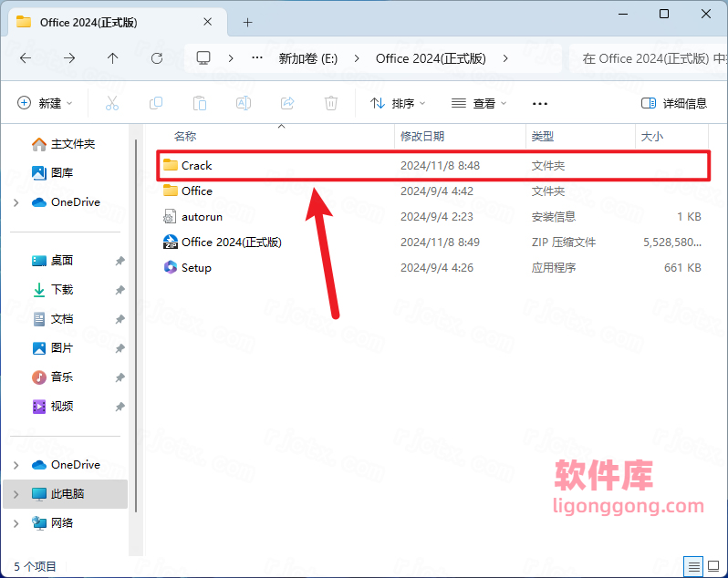
Task: Select the Setup application file
Action: point(433,268)
